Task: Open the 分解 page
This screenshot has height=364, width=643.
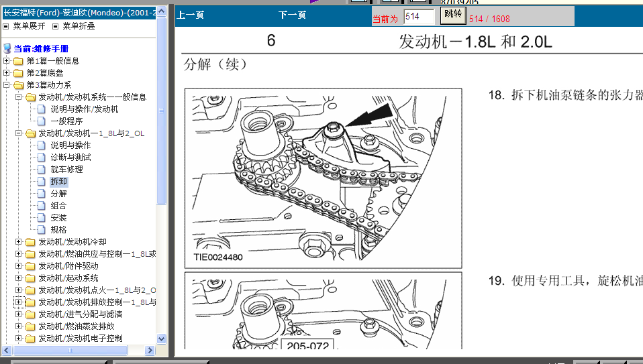Action: [x=58, y=194]
